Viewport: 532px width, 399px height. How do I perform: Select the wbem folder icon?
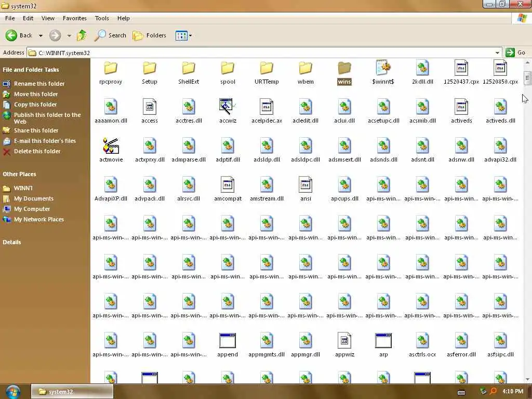click(x=305, y=68)
